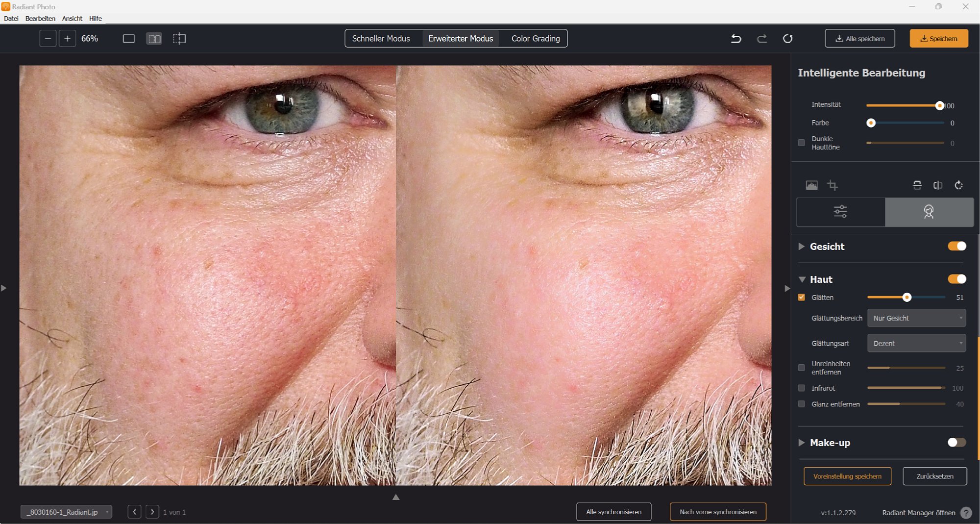Click the Glätten slider handle
Viewport: 980px width, 524px height.
pos(906,297)
